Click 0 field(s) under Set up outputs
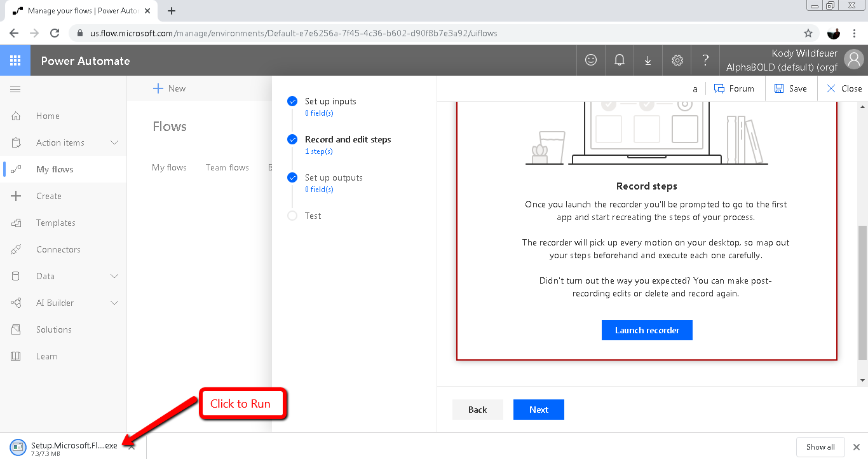The width and height of the screenshot is (868, 463). [319, 190]
